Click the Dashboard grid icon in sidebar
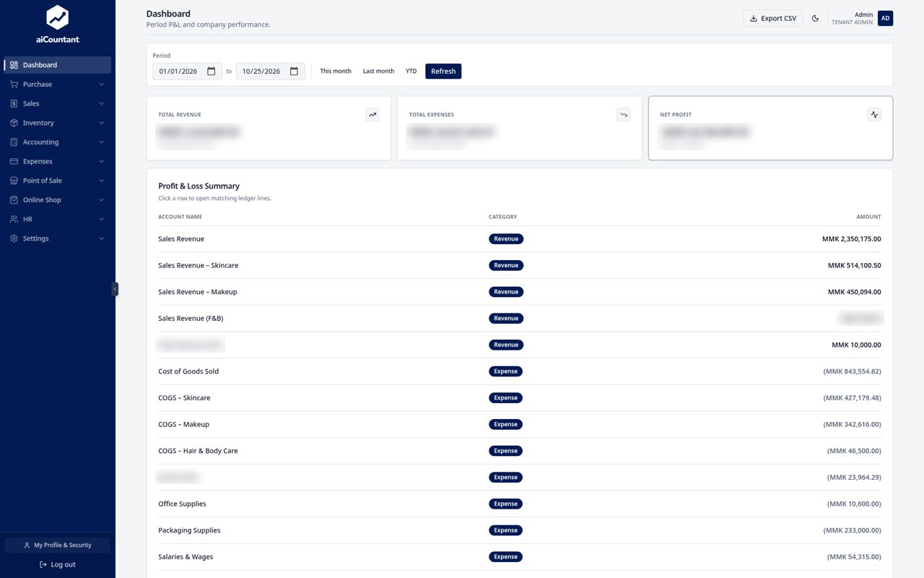Screen dimensions: 924x578 (14, 65)
